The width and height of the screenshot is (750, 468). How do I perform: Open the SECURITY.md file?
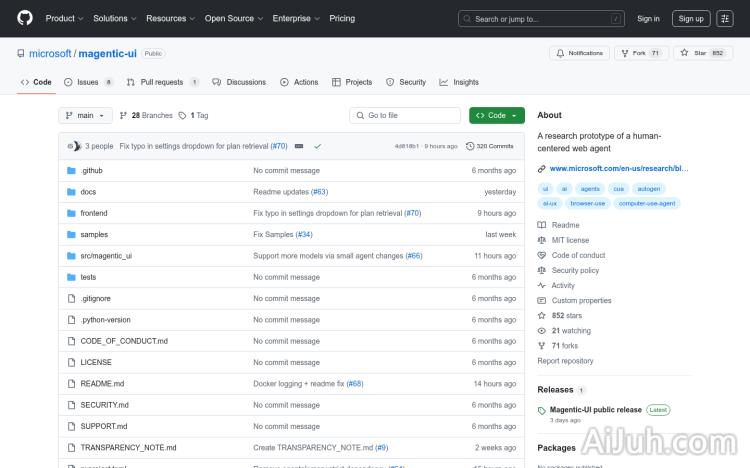pyautogui.click(x=104, y=405)
